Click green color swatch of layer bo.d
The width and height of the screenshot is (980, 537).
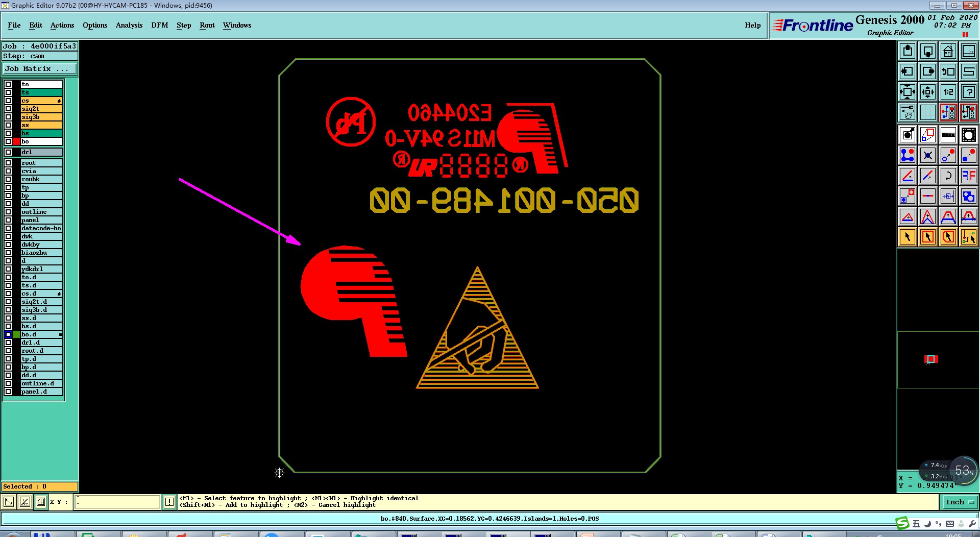point(16,334)
